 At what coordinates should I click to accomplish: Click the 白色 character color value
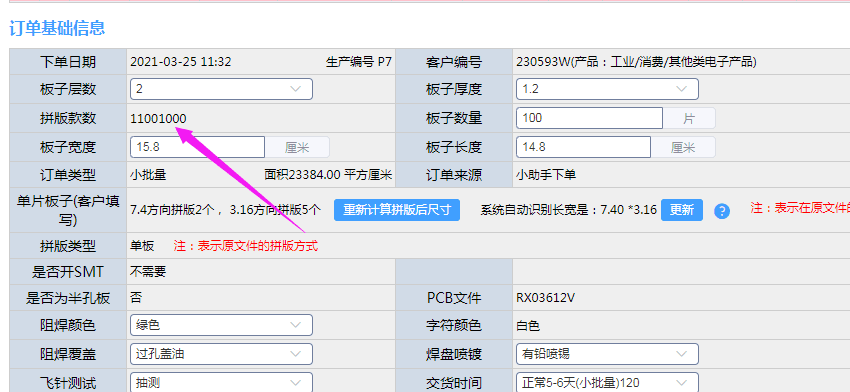(528, 326)
